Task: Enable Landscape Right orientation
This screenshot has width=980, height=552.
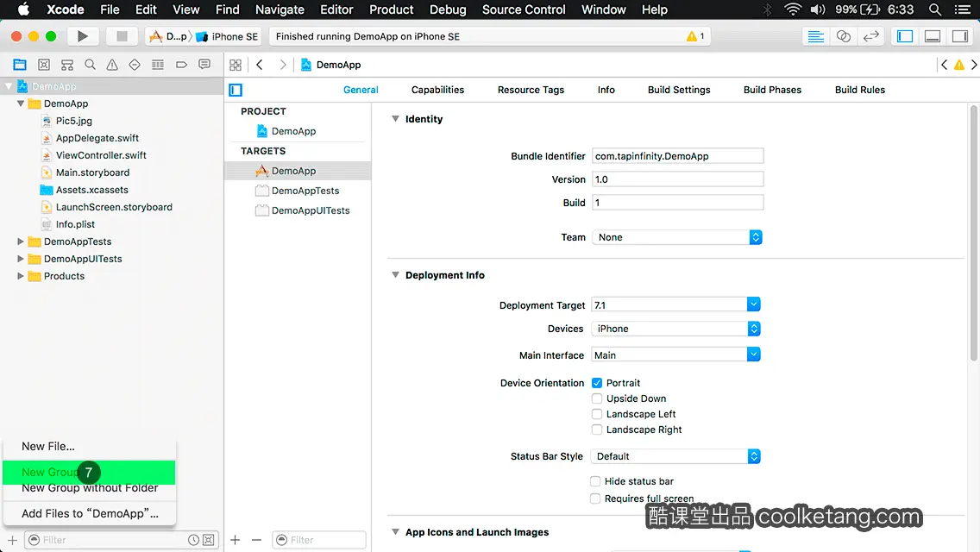Action: tap(597, 430)
